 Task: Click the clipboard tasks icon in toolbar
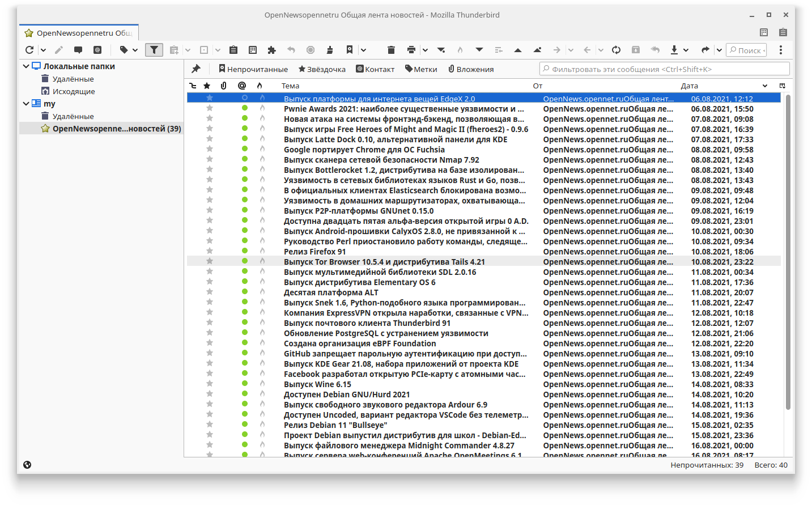click(x=233, y=50)
